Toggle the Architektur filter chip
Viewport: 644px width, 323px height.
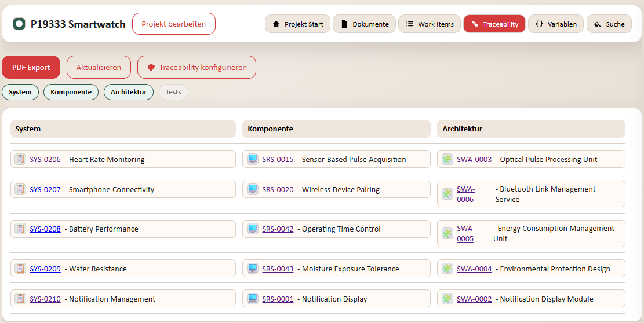pyautogui.click(x=129, y=92)
